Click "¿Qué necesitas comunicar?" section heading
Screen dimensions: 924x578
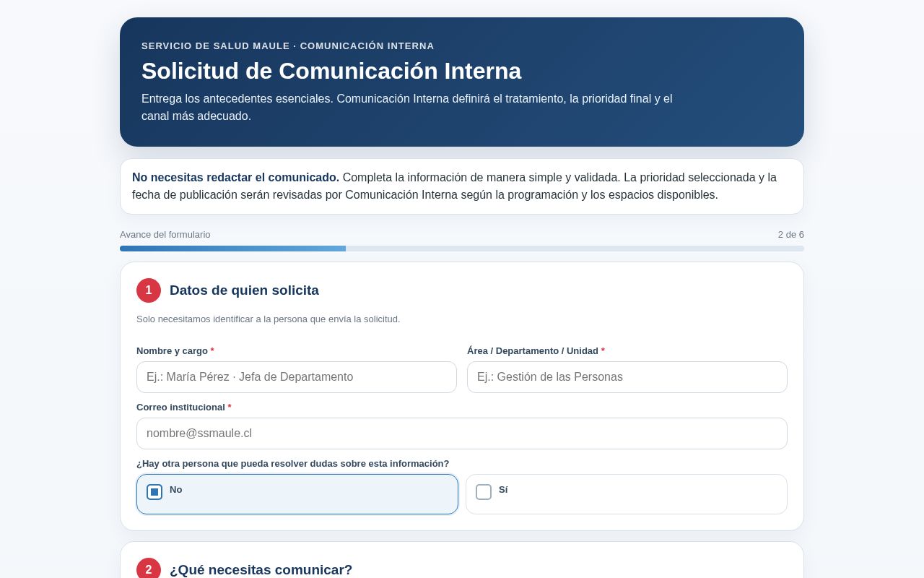[x=261, y=570]
